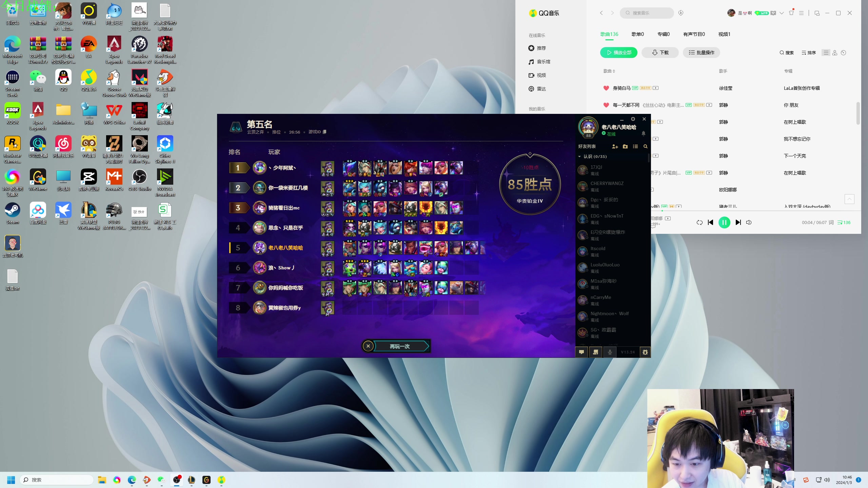This screenshot has width=868, height=488.
Task: Open the Steam desktop shortcut
Action: tap(13, 213)
